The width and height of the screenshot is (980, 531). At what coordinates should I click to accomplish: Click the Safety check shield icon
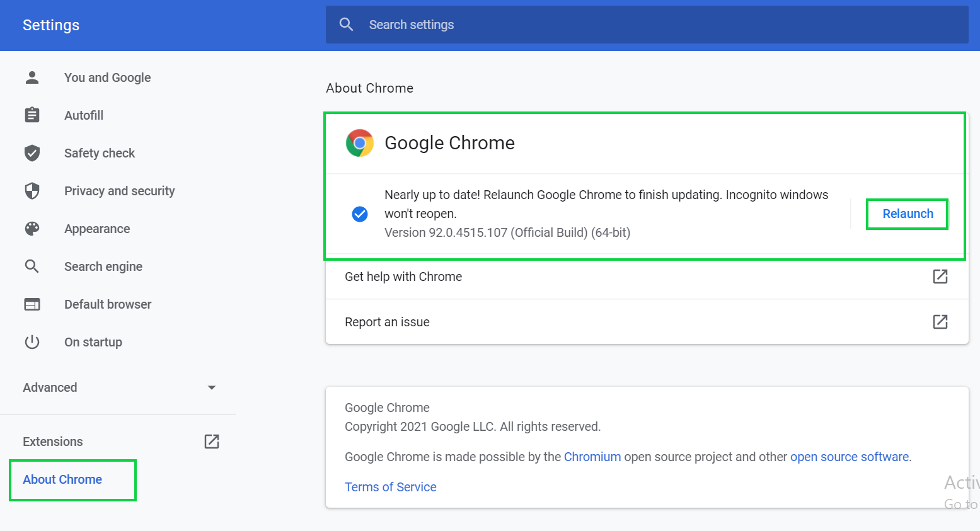coord(32,153)
